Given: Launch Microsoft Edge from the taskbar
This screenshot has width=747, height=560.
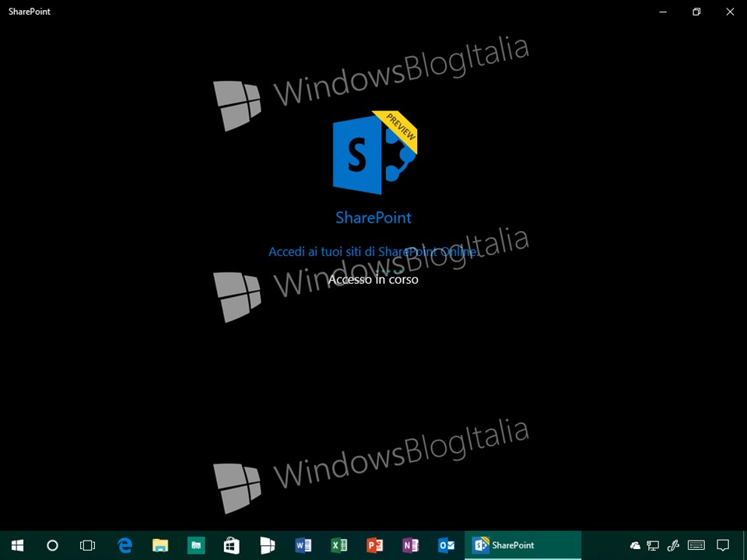Looking at the screenshot, I should (x=124, y=545).
